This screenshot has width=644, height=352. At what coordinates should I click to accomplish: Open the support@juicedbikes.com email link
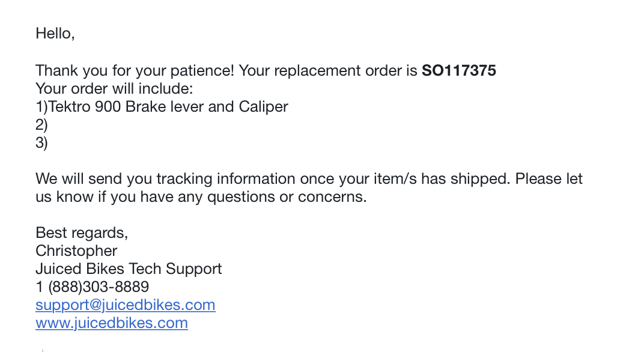125,305
